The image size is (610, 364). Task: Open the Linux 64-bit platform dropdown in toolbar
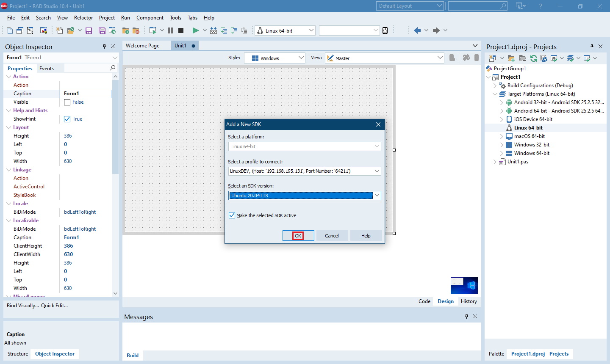click(311, 30)
